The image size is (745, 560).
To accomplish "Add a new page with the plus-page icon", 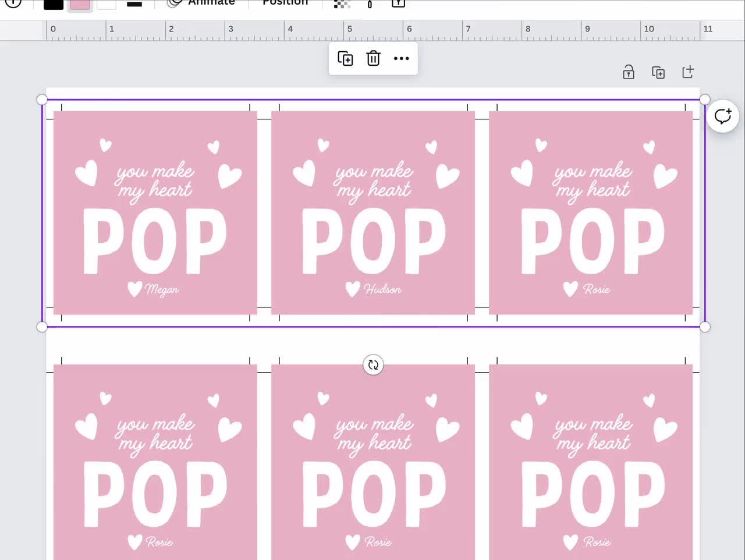I will [x=687, y=72].
